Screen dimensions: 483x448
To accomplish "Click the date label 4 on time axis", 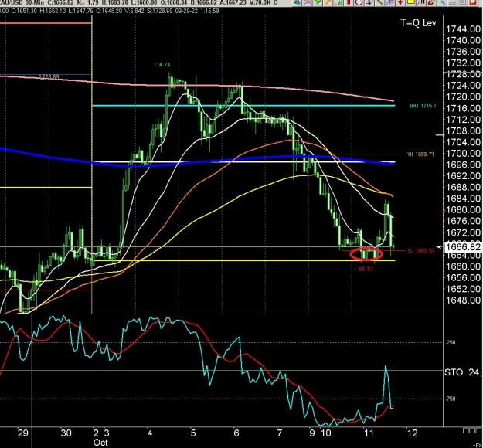I will click(x=150, y=433).
